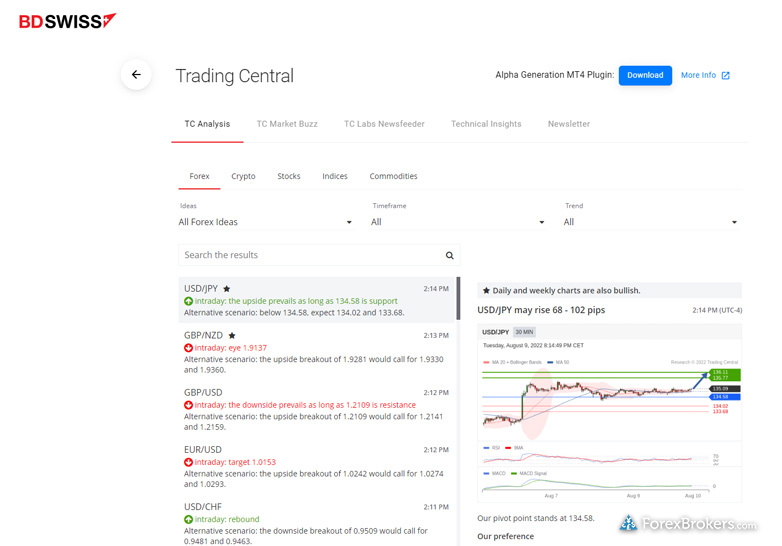Click the Trading Central page title

tap(234, 76)
